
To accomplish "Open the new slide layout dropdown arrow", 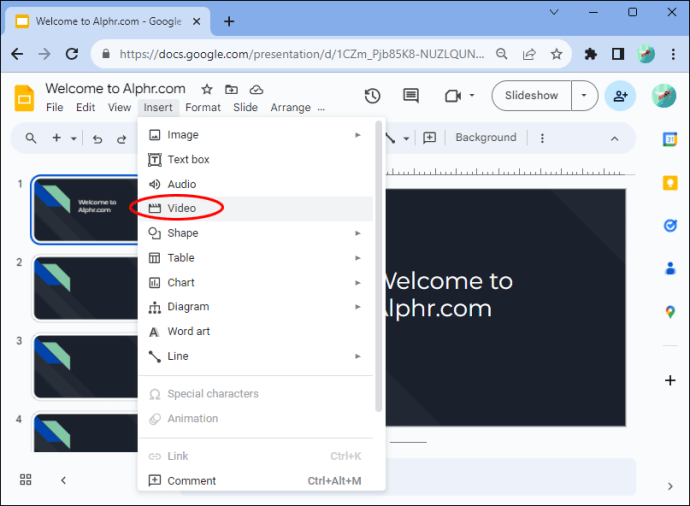I will pos(73,139).
